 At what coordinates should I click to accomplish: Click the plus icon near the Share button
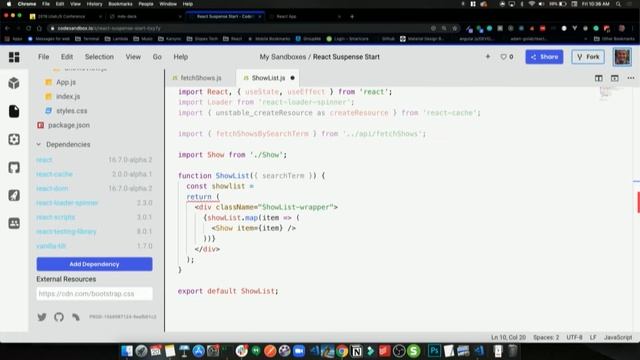coord(488,57)
